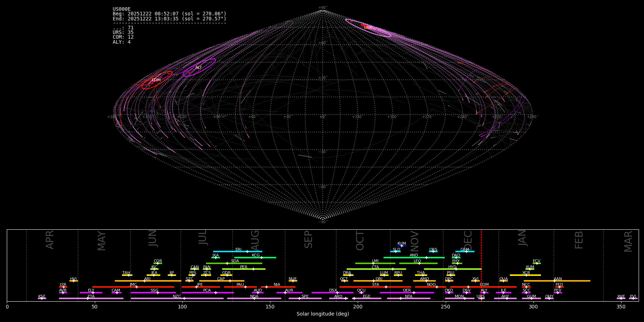
Task: Click the XHE shower bar in timeline
Action: [x=621, y=298]
